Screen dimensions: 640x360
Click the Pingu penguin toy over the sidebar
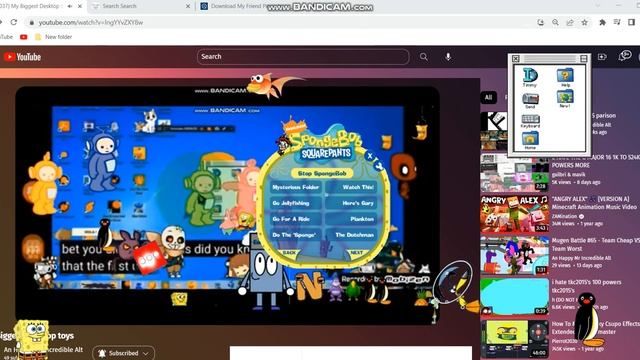(x=589, y=319)
